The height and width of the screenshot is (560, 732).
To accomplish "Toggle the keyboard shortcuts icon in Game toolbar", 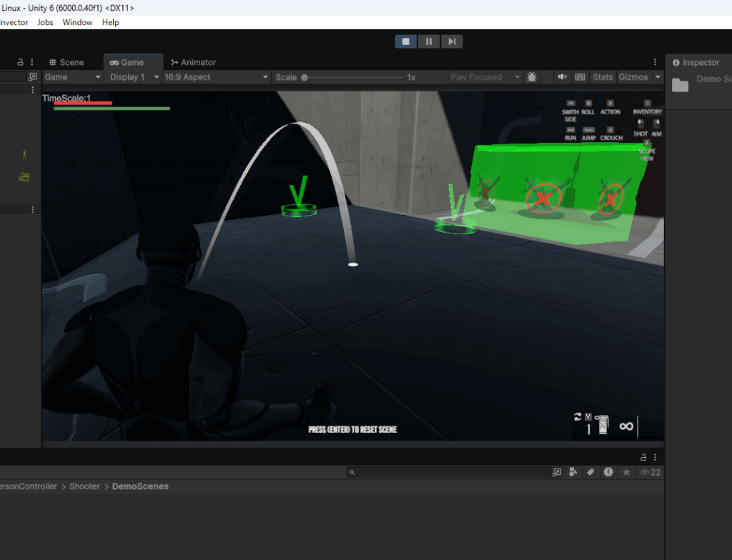I will pos(580,77).
